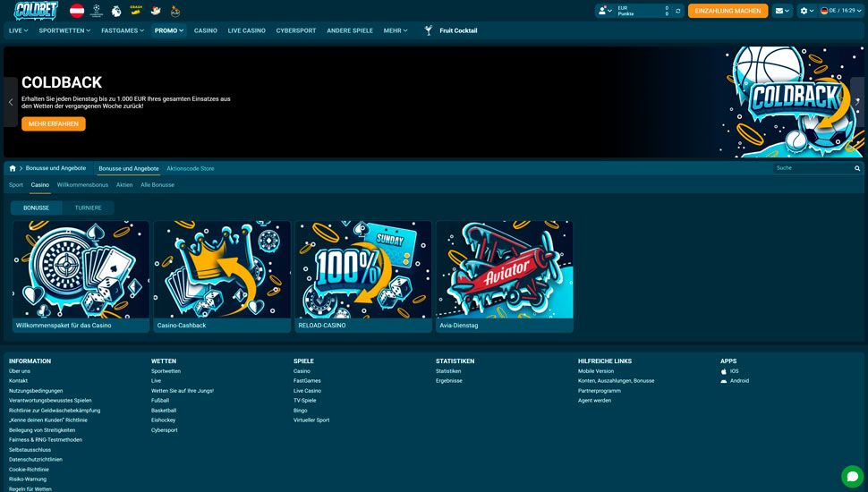Screen dimensions: 868x492
Task: Open Willkommenspaket für das Casino card
Action: [81, 276]
